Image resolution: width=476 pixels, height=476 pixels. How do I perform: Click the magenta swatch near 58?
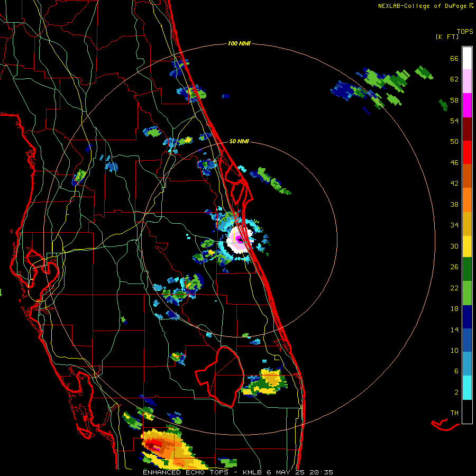467,105
